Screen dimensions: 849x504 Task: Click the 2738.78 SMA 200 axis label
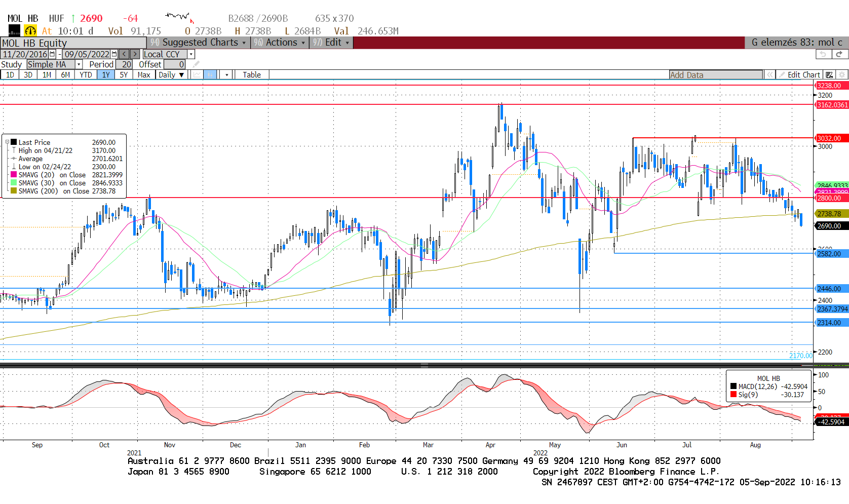[x=831, y=214]
